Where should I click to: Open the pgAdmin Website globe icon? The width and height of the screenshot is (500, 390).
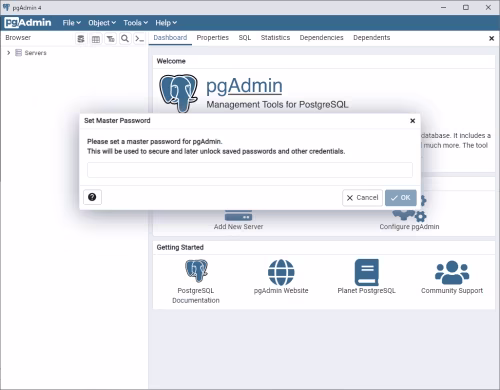point(281,272)
